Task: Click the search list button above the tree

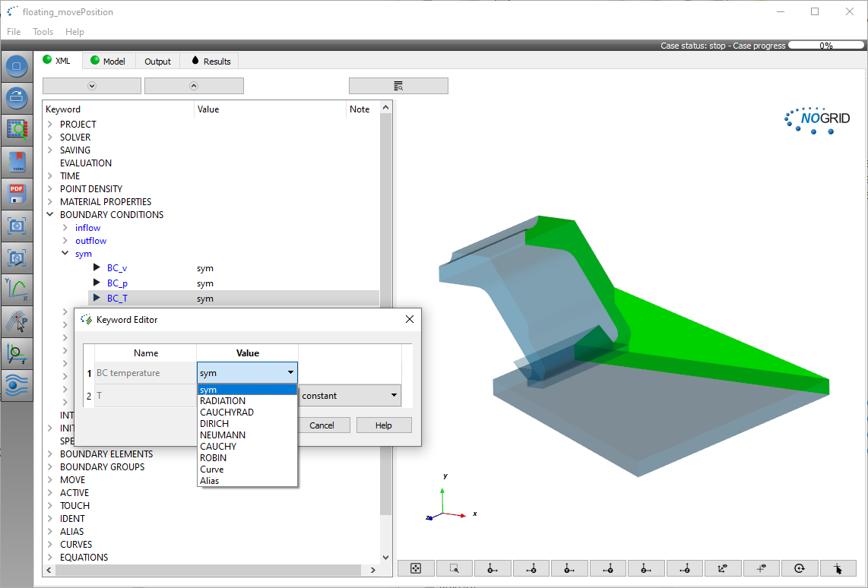Action: tap(398, 86)
